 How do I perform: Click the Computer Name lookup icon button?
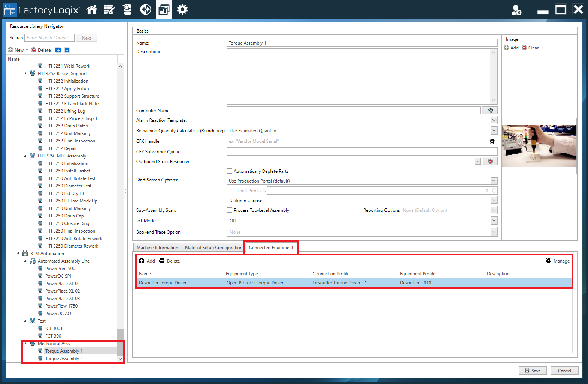point(490,110)
